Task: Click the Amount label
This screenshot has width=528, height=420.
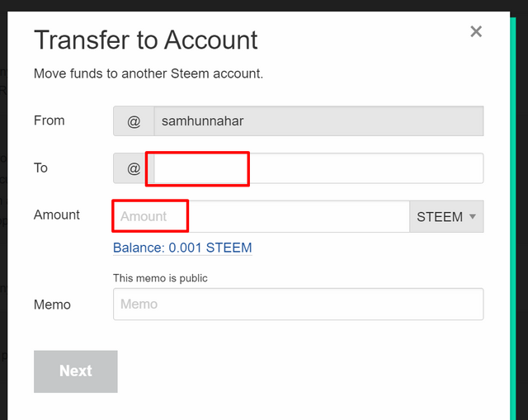Action: click(x=57, y=215)
